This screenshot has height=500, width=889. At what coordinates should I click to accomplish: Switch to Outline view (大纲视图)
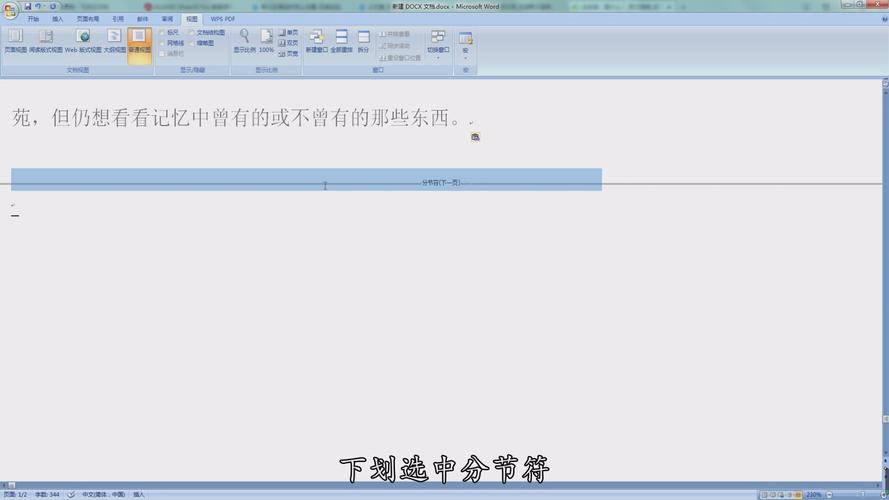pos(115,41)
